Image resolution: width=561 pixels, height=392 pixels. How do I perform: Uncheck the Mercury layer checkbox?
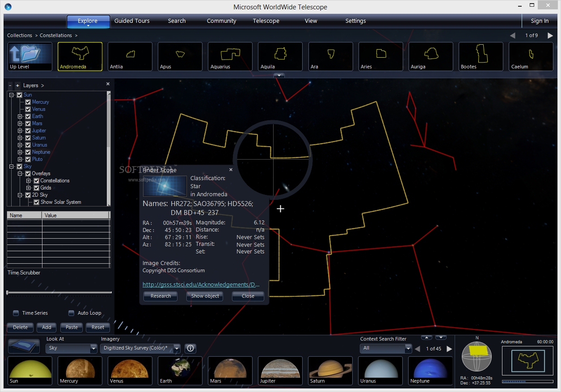tap(28, 102)
